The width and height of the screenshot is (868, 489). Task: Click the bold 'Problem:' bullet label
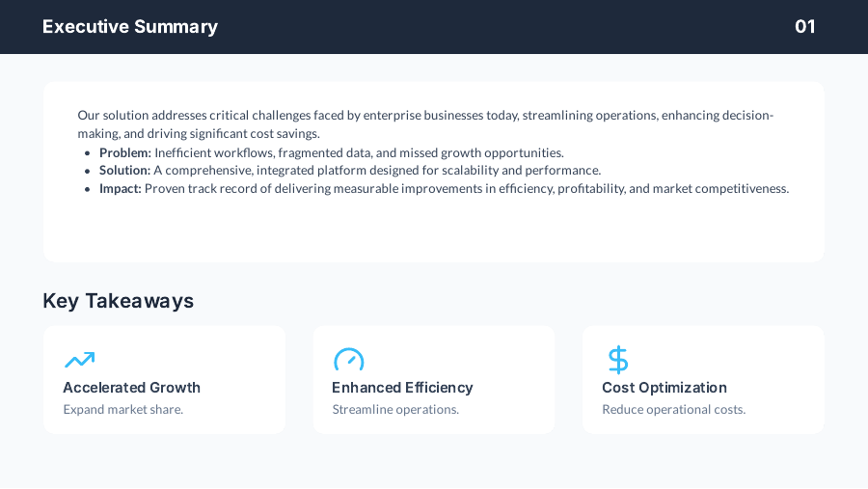point(125,152)
